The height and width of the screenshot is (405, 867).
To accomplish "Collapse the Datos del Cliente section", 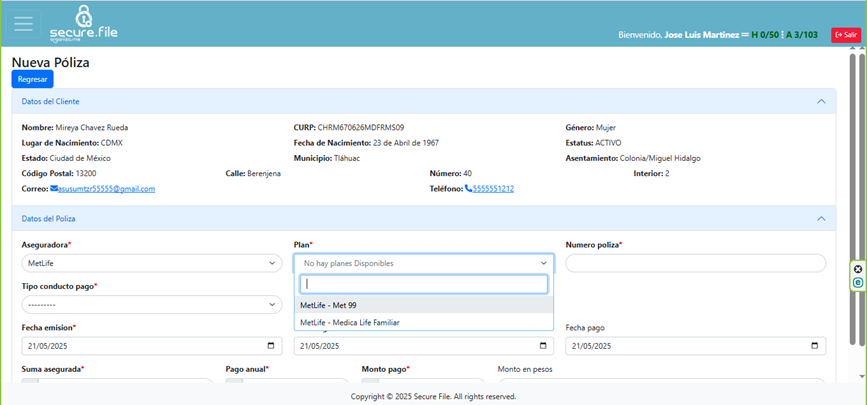I will coord(821,101).
